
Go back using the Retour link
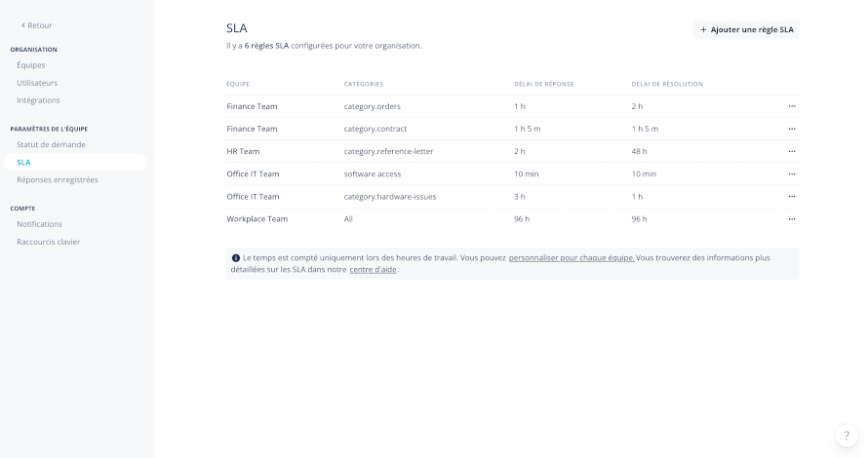coord(36,25)
